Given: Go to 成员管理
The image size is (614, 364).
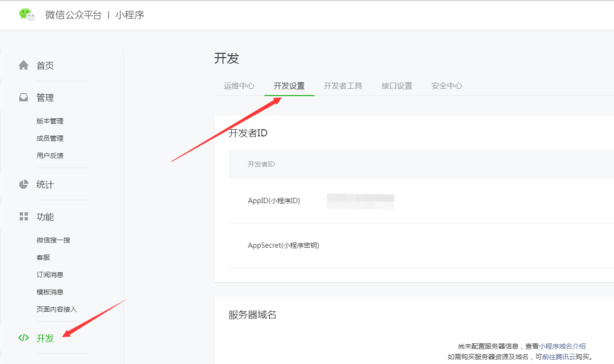Looking at the screenshot, I should pyautogui.click(x=50, y=138).
